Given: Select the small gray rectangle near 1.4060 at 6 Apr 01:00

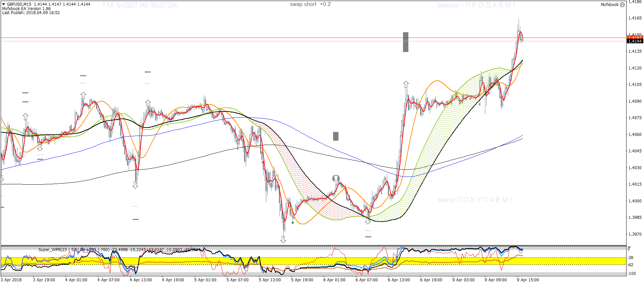Looking at the screenshot, I should pos(336,136).
